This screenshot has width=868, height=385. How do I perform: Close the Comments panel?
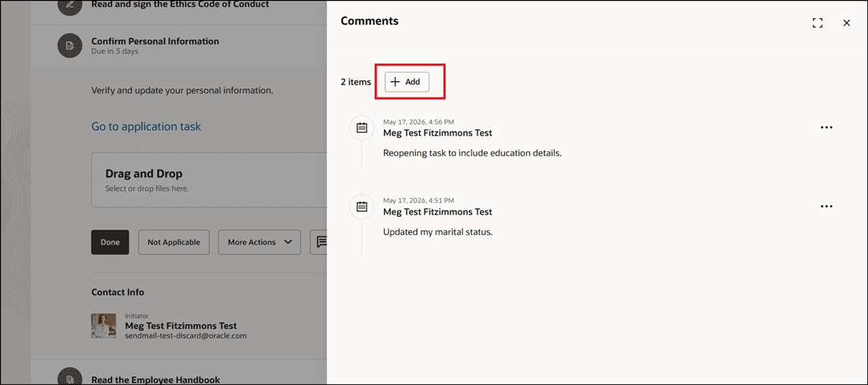click(846, 23)
